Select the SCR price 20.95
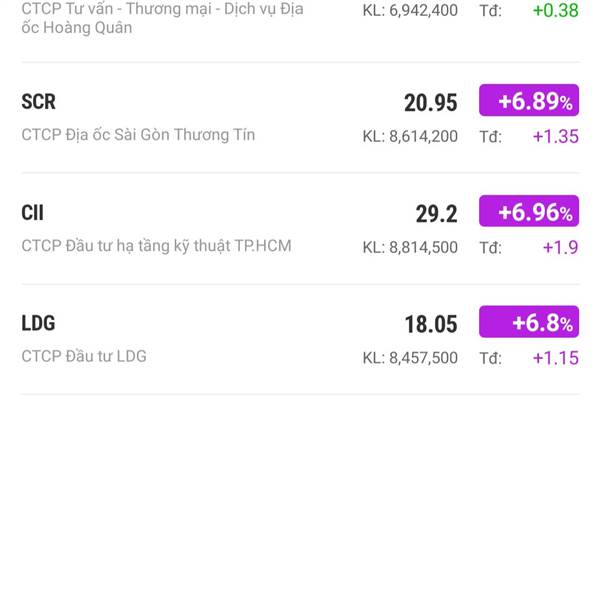 coord(430,103)
